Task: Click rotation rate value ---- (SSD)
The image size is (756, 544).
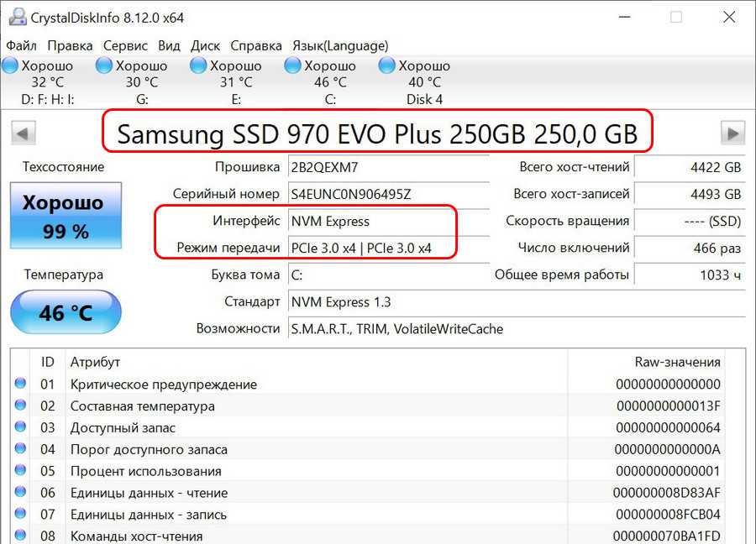Action: coord(690,221)
